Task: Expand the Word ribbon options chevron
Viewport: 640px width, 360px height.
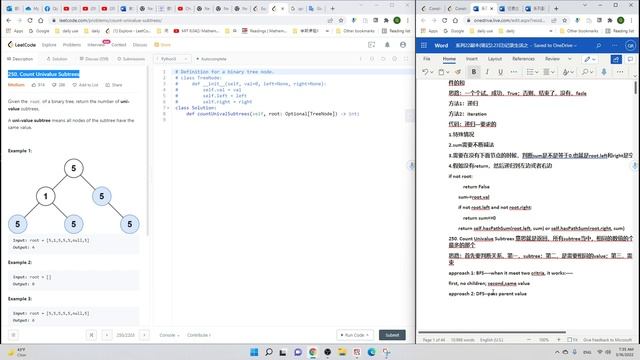Action: click(635, 76)
